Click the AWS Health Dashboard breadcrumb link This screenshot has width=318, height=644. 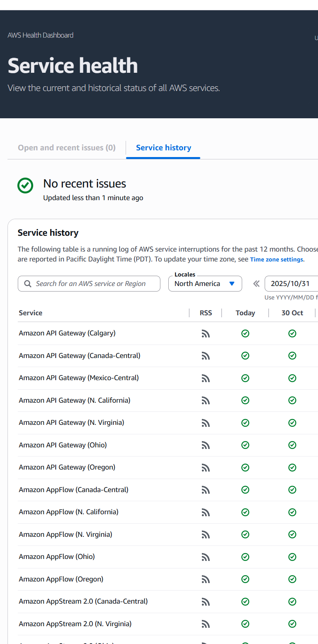coord(40,35)
